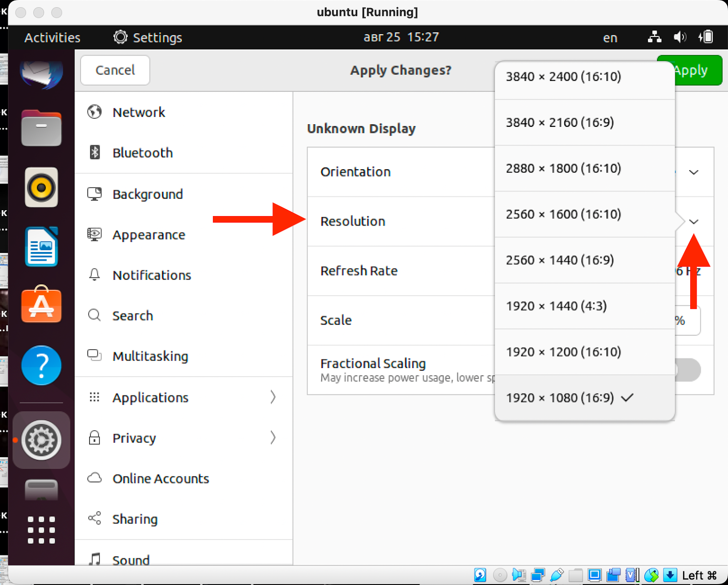Expand the Orientation dropdown chevron
The image size is (728, 585).
[693, 172]
